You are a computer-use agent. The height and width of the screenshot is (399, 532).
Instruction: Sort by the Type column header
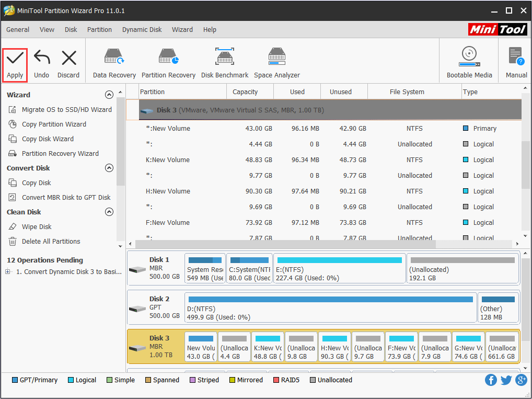[491, 92]
